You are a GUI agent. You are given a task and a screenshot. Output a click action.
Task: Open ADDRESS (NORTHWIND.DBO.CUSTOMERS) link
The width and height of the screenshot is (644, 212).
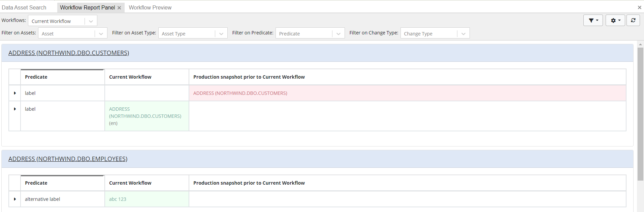click(69, 53)
